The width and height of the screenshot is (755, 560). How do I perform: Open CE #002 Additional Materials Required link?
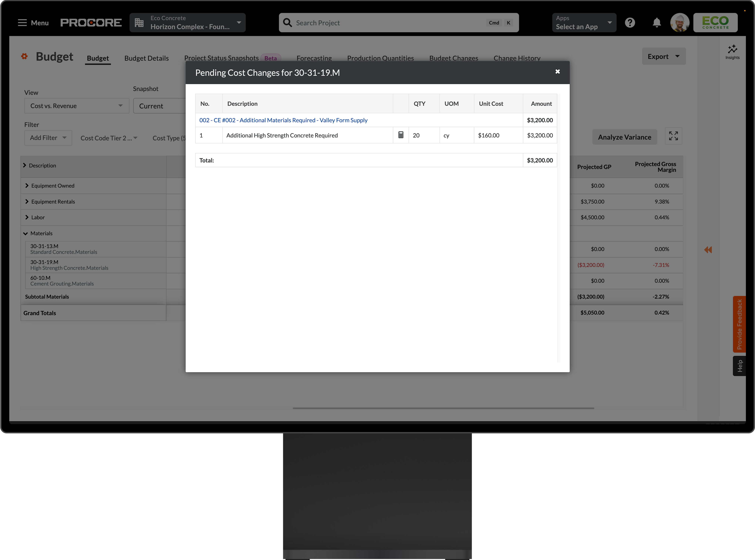283,120
